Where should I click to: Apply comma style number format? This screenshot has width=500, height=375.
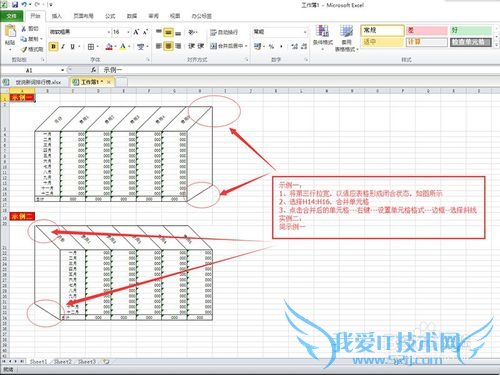pyautogui.click(x=281, y=46)
